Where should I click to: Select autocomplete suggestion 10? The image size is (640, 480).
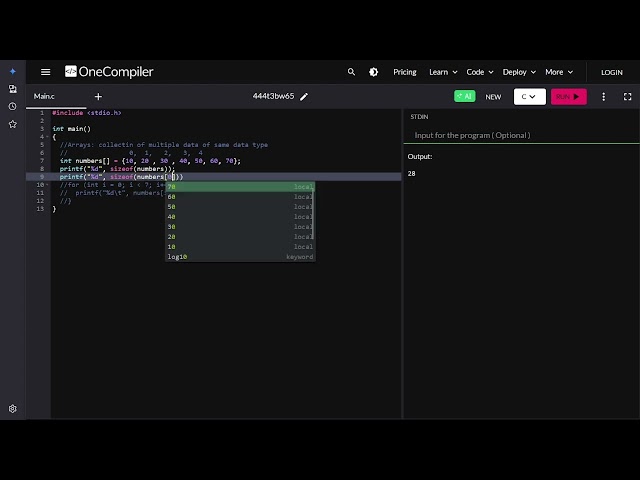[x=240, y=247]
